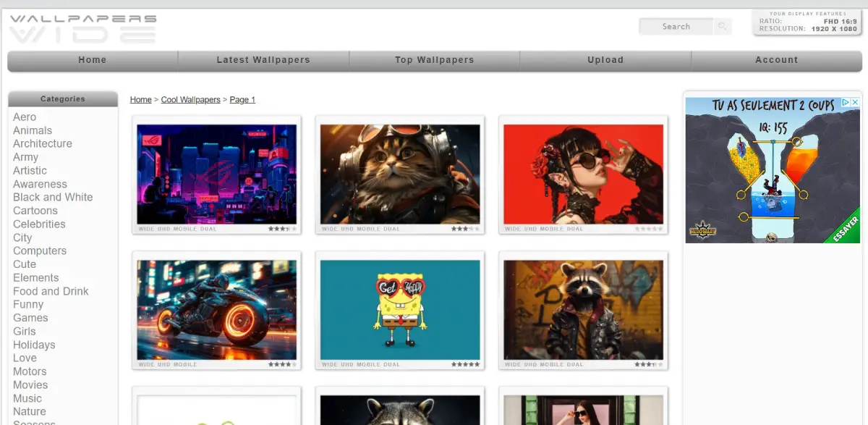Select the Army category

tap(25, 157)
